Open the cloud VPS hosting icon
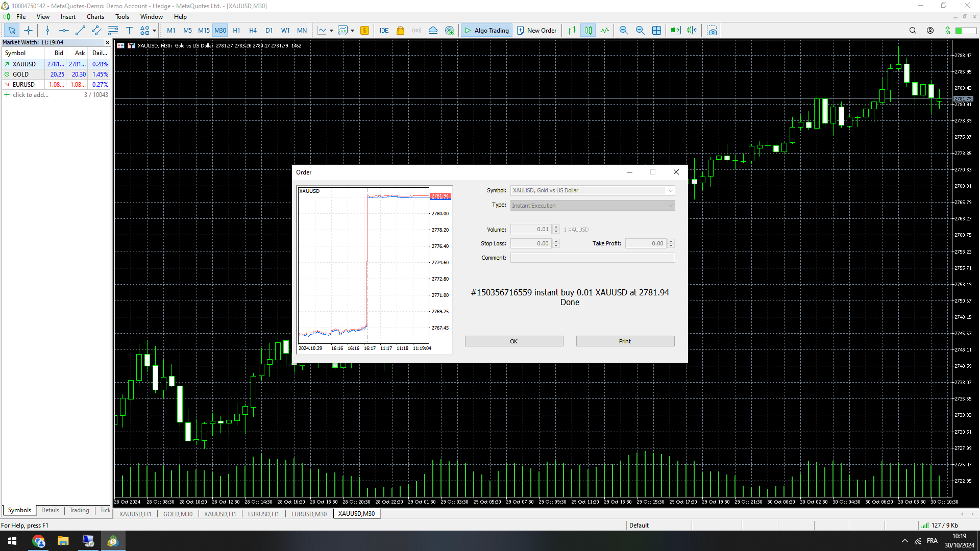This screenshot has height=551, width=980. (433, 31)
